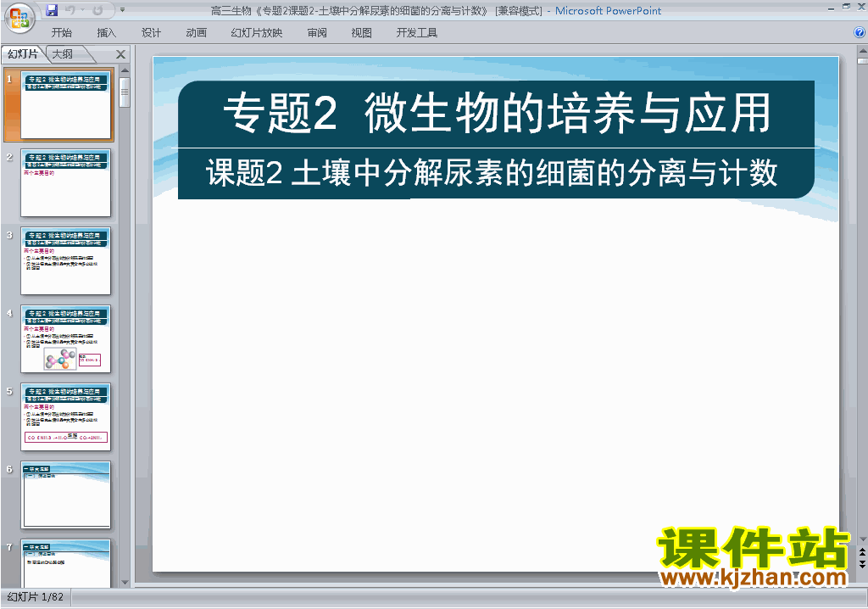Screen dimensions: 868x609
Task: Select slide 1 thumbnail
Action: click(x=65, y=104)
